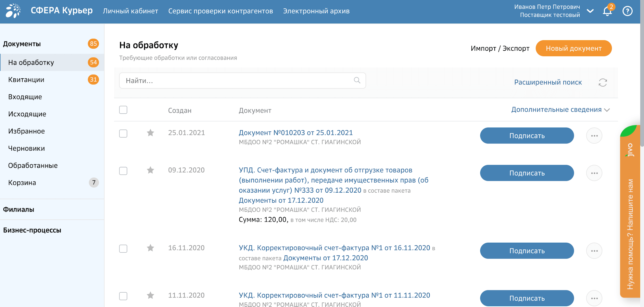
Task: Click user name Иванов Петр Петрович
Action: [x=547, y=7]
